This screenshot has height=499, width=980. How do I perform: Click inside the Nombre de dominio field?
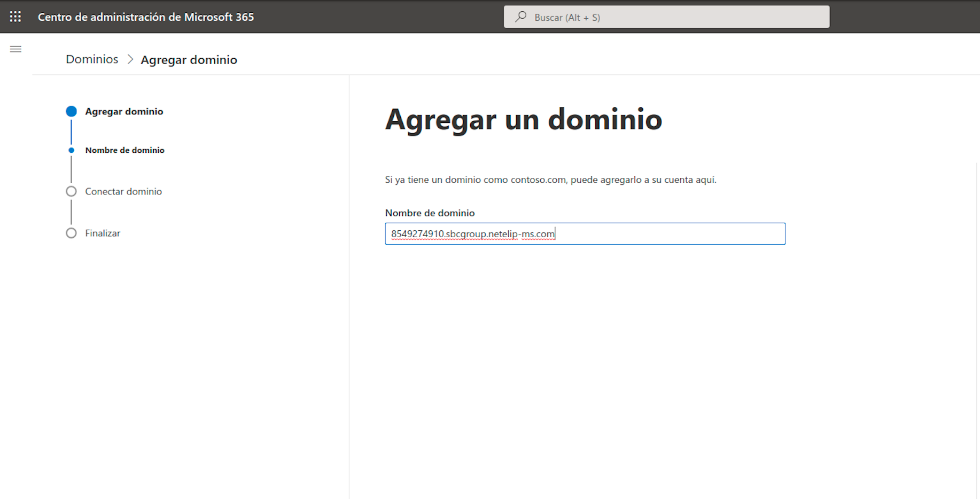[x=585, y=233]
